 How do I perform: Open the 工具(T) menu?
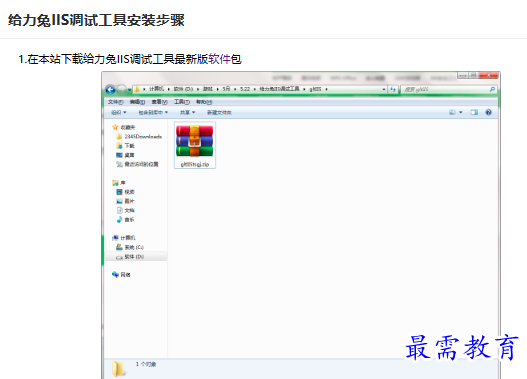click(182, 102)
